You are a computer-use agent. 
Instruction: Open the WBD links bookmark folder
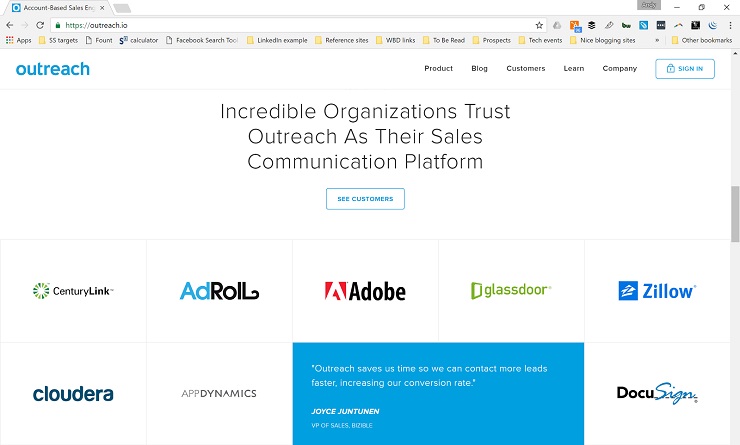[x=395, y=40]
